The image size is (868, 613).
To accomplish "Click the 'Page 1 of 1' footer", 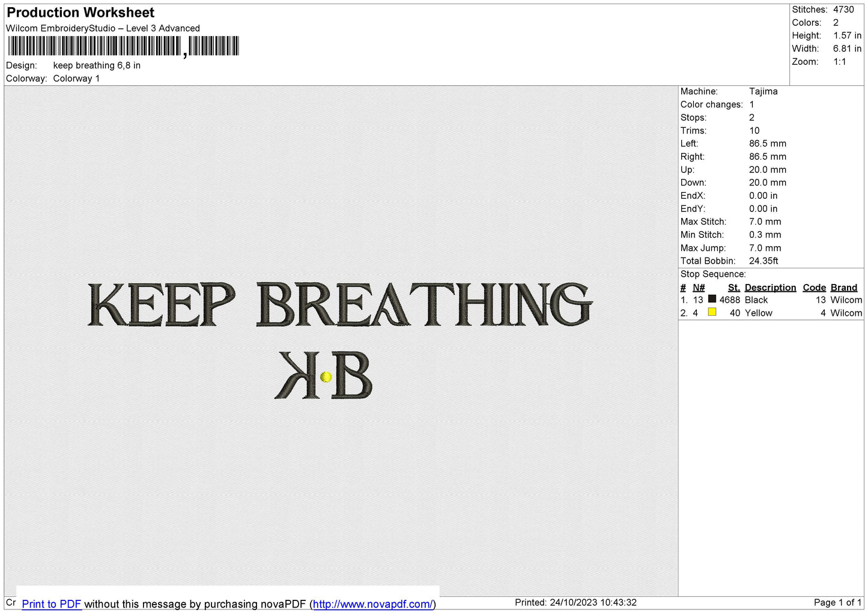I will click(837, 603).
